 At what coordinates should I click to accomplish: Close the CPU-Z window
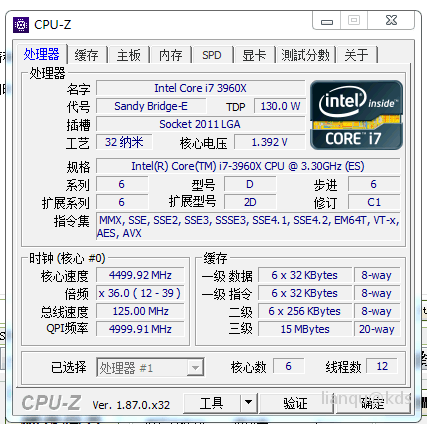[x=391, y=21]
